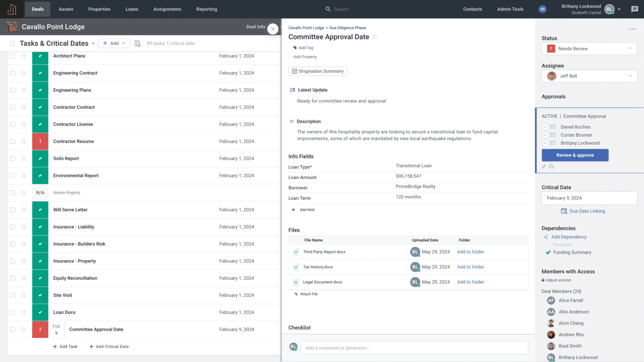Click the send-for-approval envelope icon
Screen dimensions: 644x362
(x=551, y=166)
